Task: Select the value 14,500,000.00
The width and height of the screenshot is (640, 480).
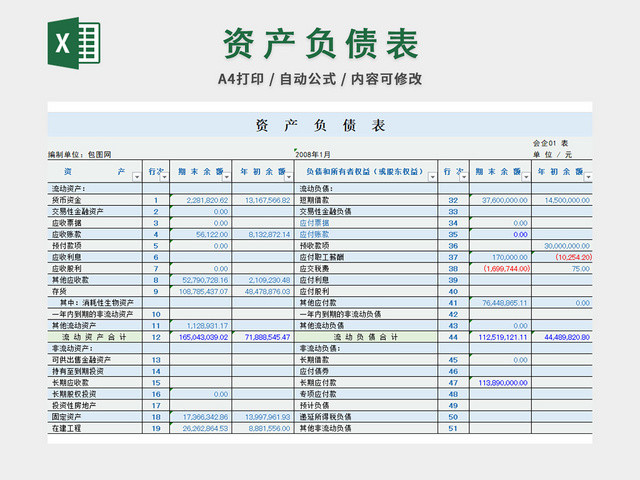Action: [567, 200]
